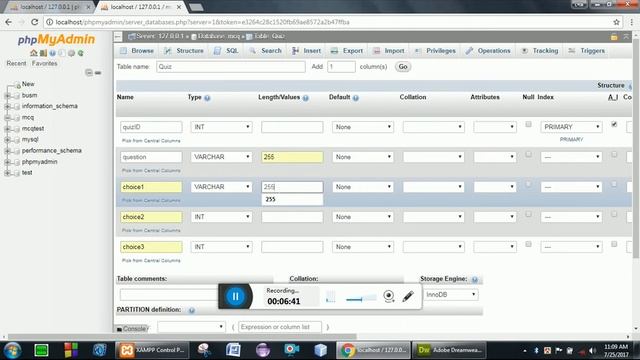Go back in browser

9,22
